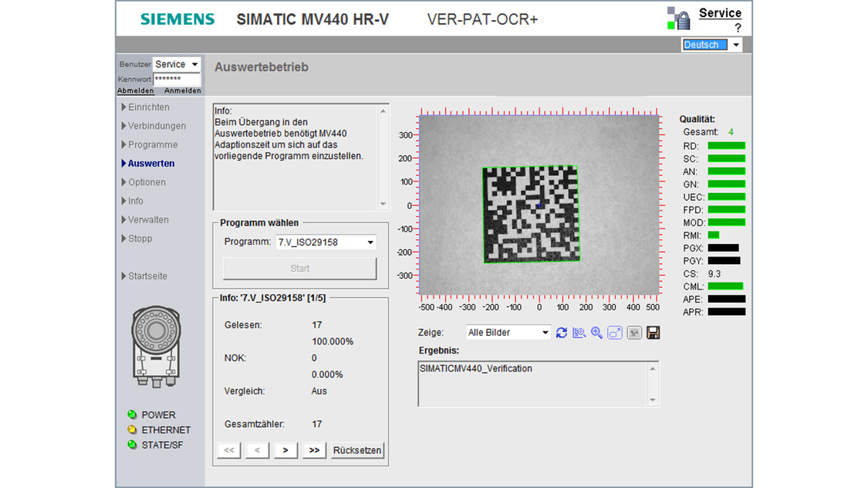
Task: Click the POWER status LED
Action: 132,415
